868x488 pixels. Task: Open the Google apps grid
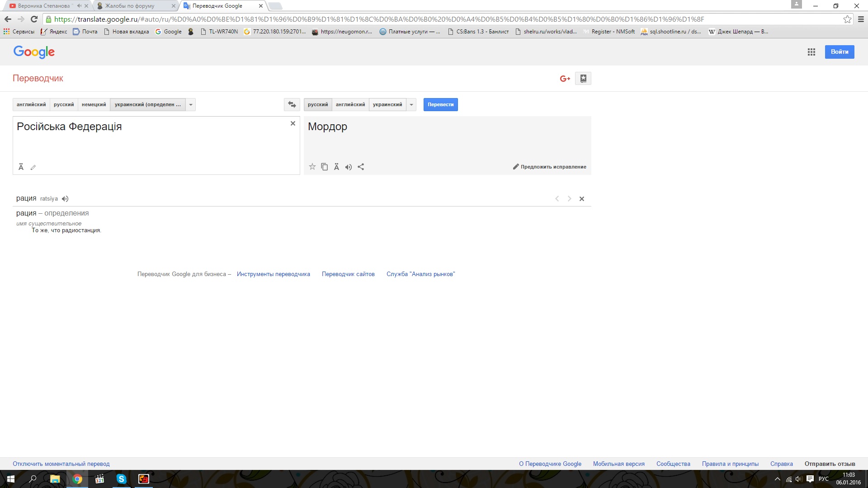pos(811,52)
